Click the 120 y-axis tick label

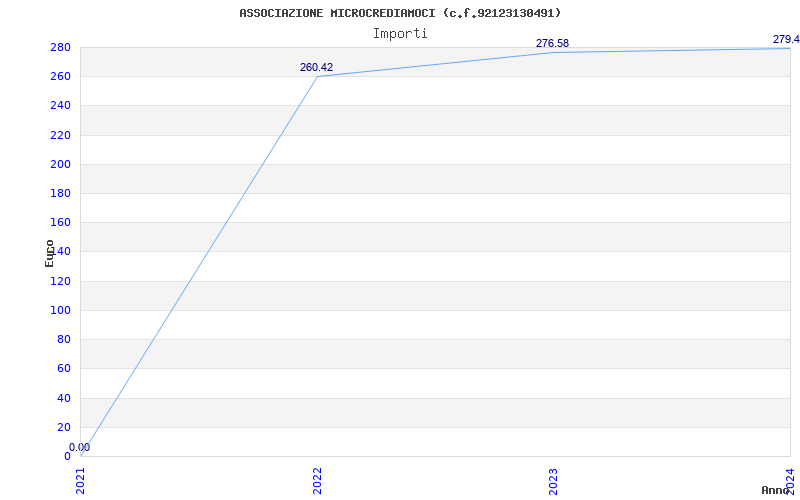tap(60, 281)
